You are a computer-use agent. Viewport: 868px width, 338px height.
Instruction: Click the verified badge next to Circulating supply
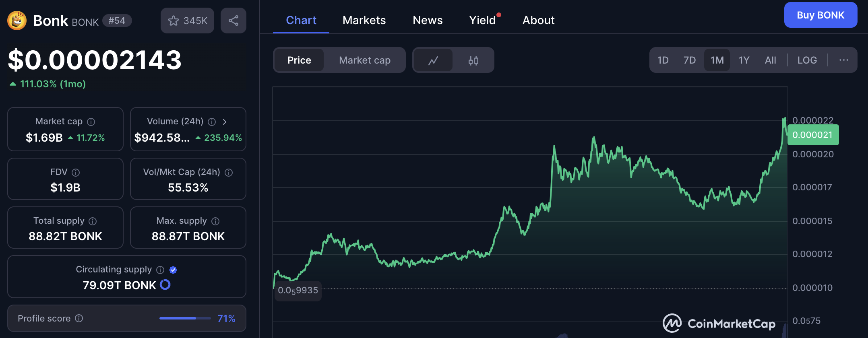tap(173, 270)
